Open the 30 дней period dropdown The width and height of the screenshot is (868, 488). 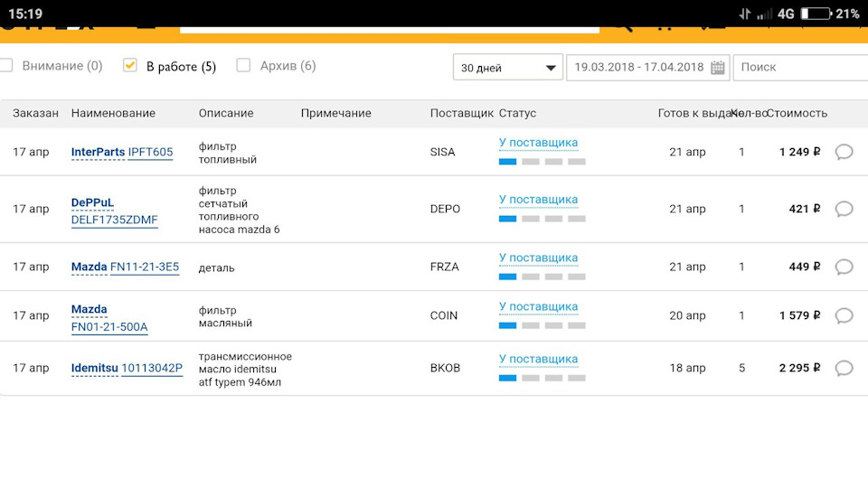[507, 68]
